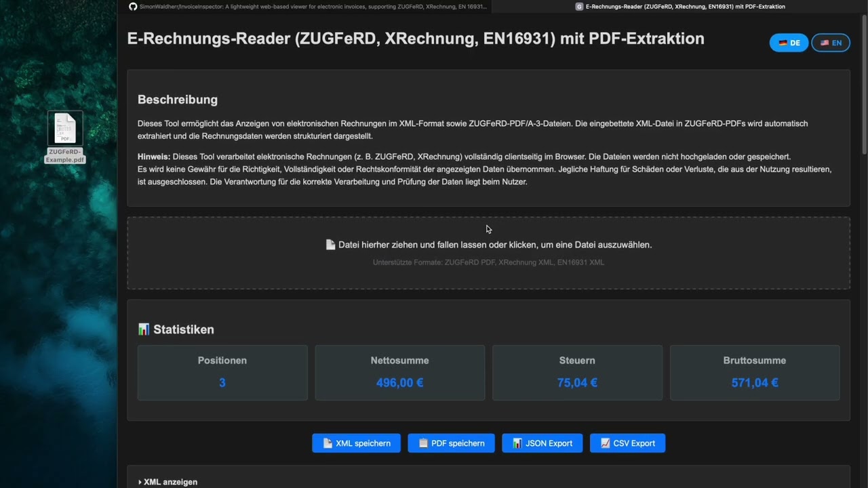Screen dimensions: 868x488
Task: Click the Statistiken heading text
Action: coord(184,329)
